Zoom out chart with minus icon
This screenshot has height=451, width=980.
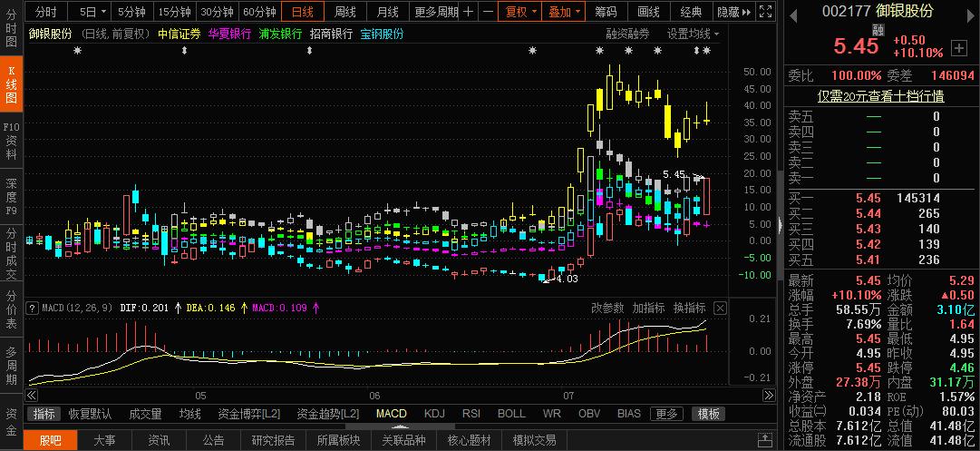[488, 11]
